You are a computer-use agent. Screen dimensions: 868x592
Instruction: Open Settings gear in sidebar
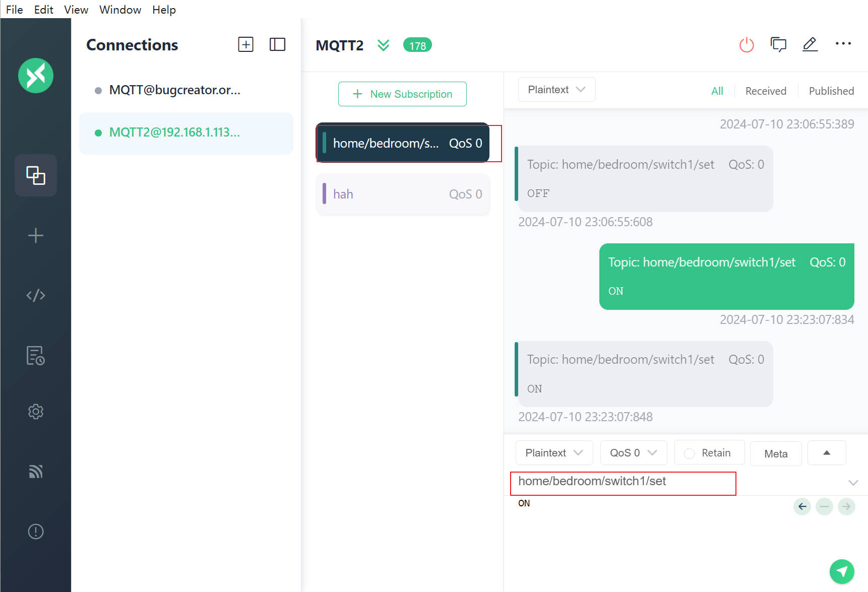pyautogui.click(x=36, y=412)
